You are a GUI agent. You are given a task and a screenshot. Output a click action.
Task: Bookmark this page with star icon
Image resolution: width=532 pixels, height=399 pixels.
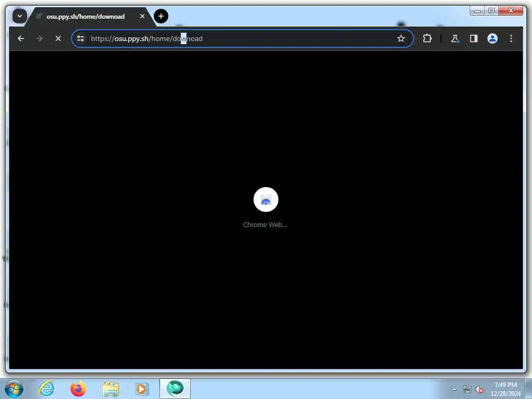click(401, 38)
